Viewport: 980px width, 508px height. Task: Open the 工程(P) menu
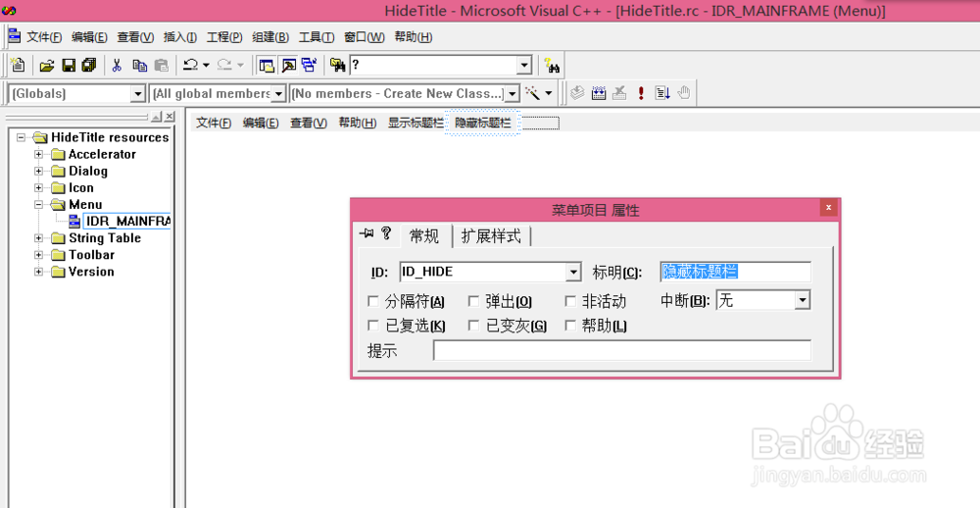(224, 37)
